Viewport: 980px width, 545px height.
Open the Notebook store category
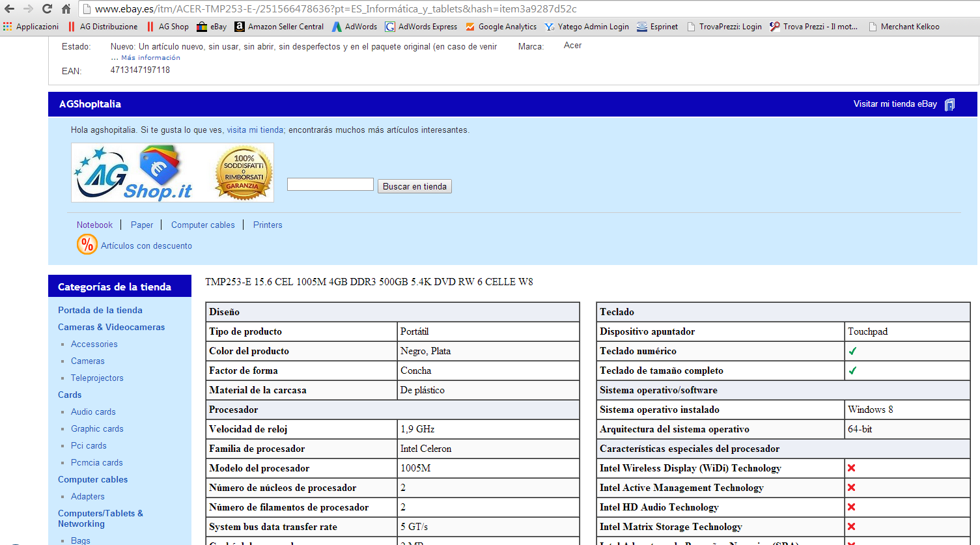tap(94, 225)
